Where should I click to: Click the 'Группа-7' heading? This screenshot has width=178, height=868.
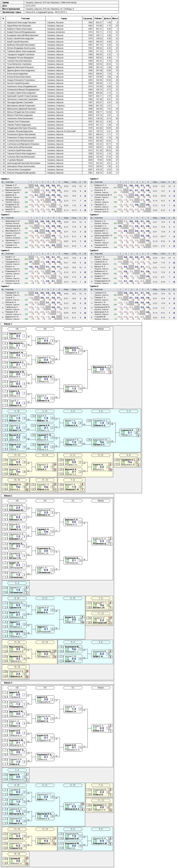5,286
